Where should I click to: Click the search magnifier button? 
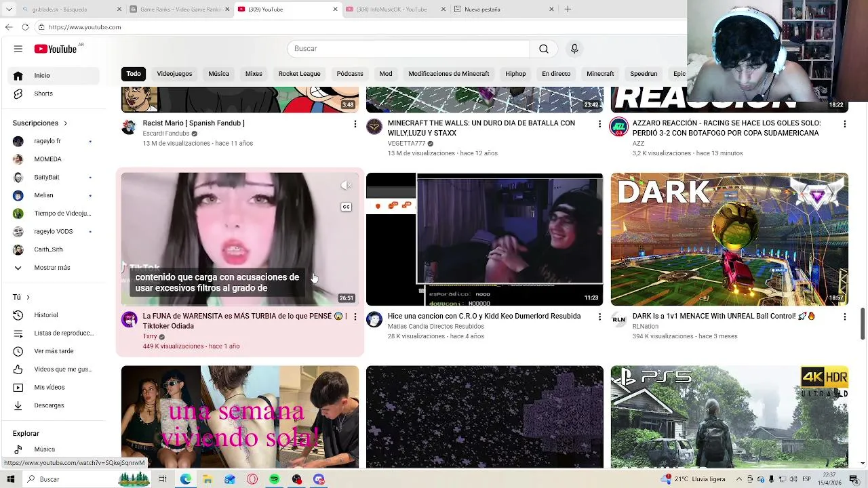(544, 49)
